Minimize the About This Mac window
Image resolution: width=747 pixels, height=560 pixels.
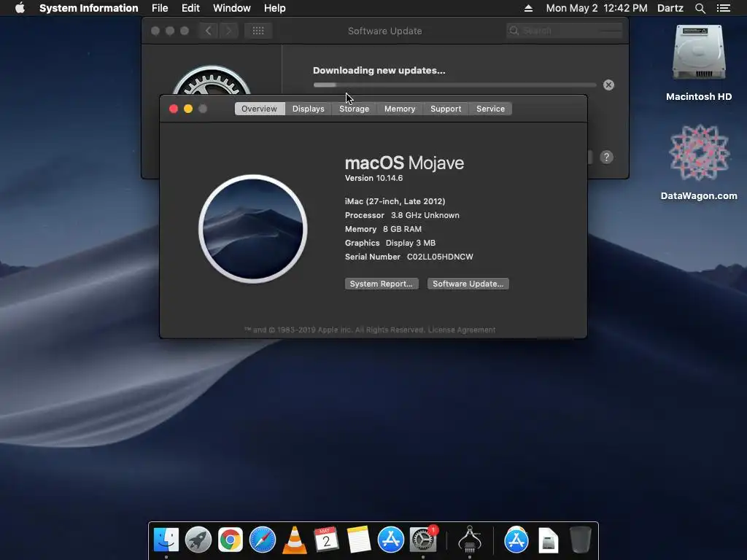188,109
